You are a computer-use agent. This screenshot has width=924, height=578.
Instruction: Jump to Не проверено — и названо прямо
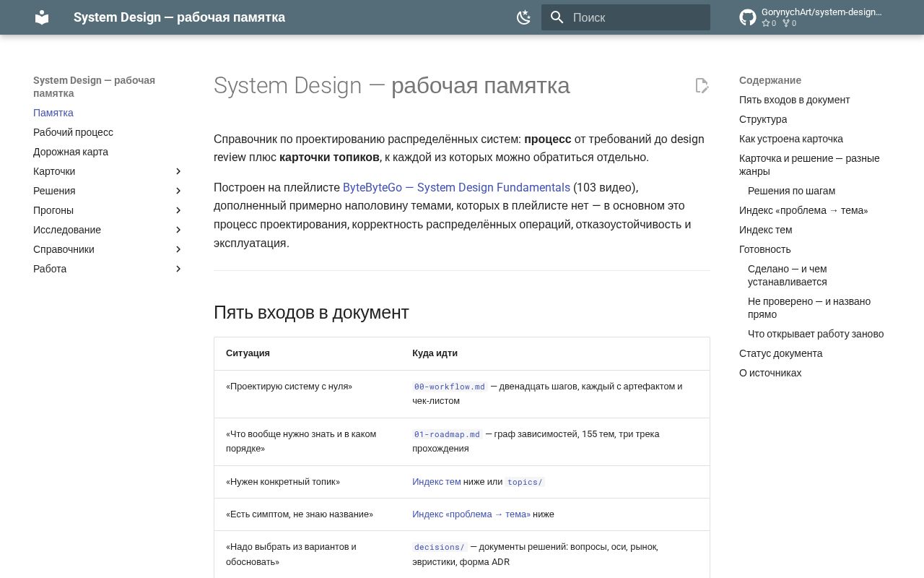coord(809,308)
